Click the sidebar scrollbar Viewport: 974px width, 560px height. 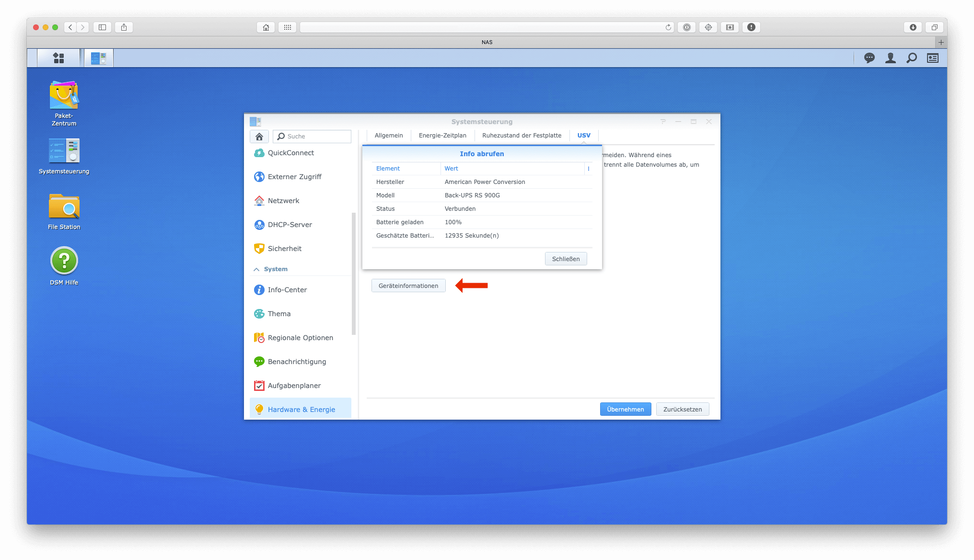point(354,274)
